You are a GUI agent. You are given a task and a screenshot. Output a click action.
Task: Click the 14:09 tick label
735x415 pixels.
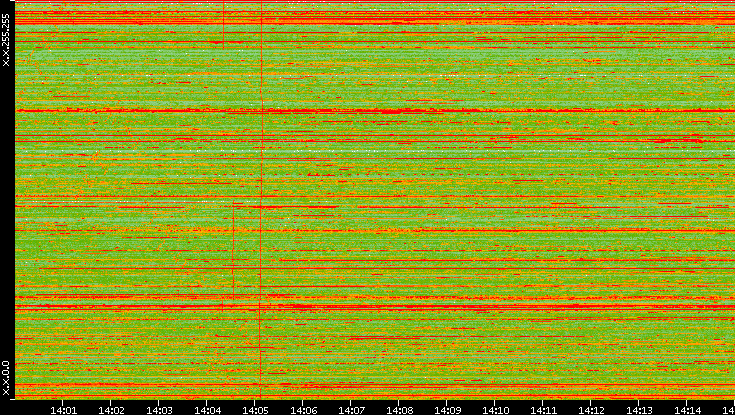point(447,410)
